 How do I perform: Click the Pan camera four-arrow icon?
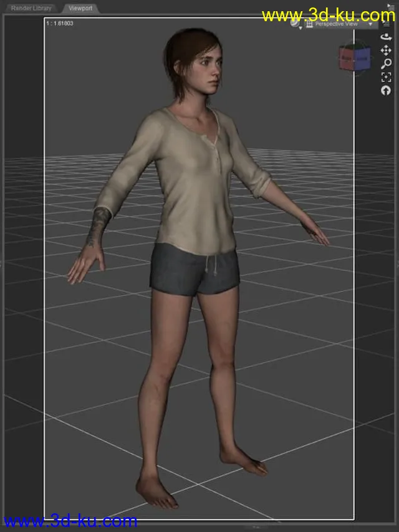pyautogui.click(x=386, y=50)
